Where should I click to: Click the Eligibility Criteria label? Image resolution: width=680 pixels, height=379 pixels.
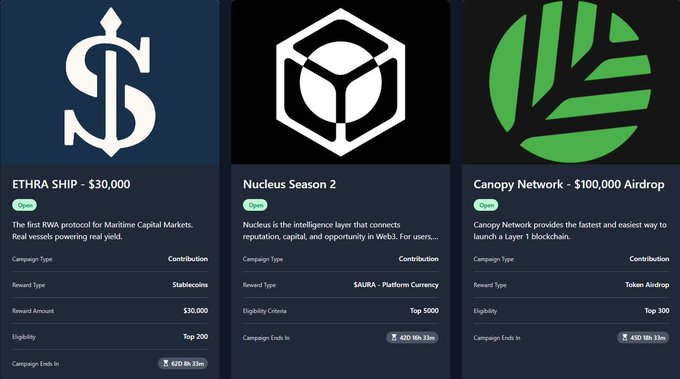[x=265, y=311]
